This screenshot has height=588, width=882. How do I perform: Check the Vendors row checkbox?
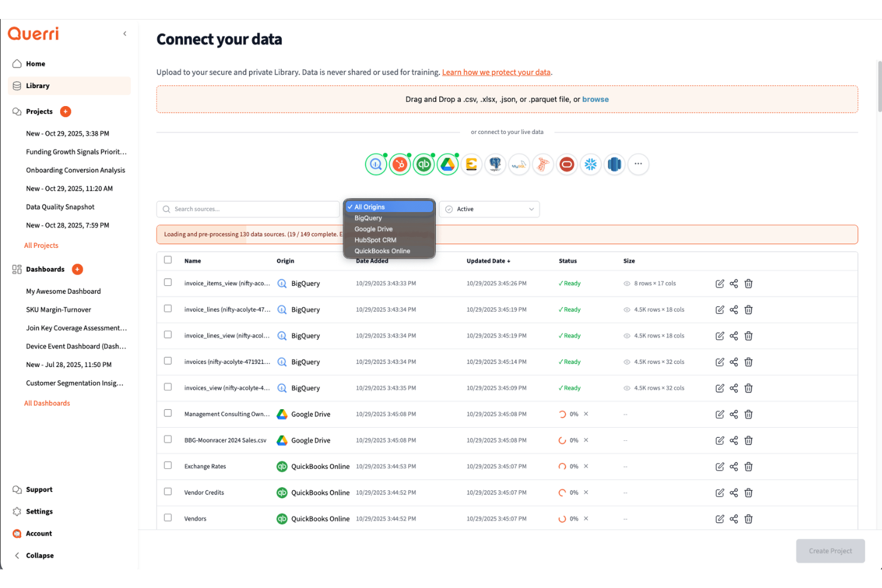click(168, 518)
